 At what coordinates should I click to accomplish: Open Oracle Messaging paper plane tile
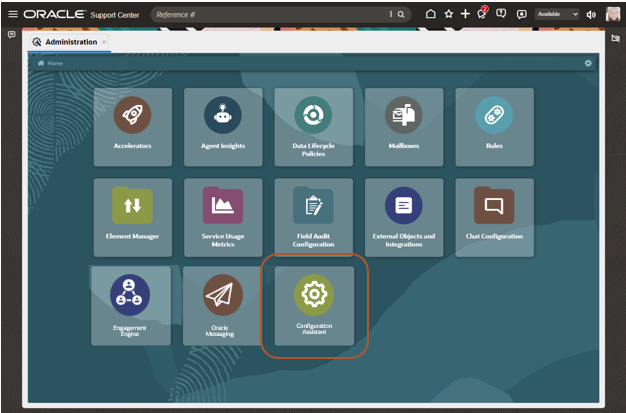[x=222, y=306]
